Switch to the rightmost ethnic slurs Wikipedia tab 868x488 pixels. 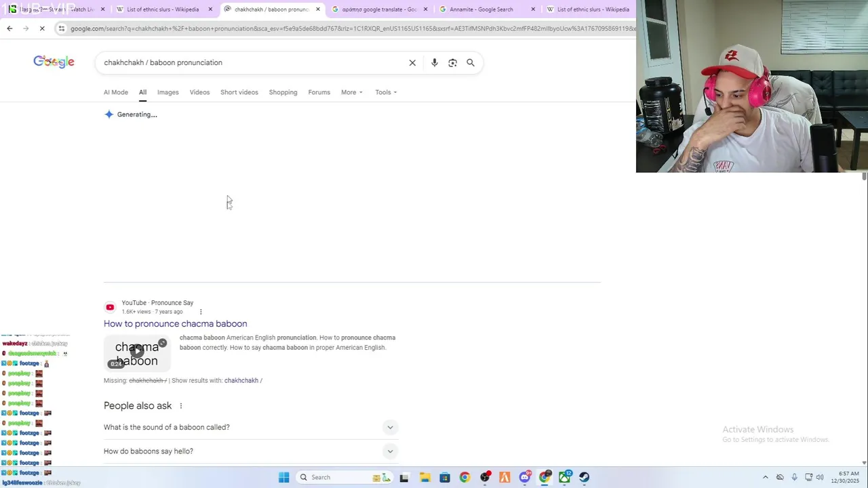coord(589,9)
